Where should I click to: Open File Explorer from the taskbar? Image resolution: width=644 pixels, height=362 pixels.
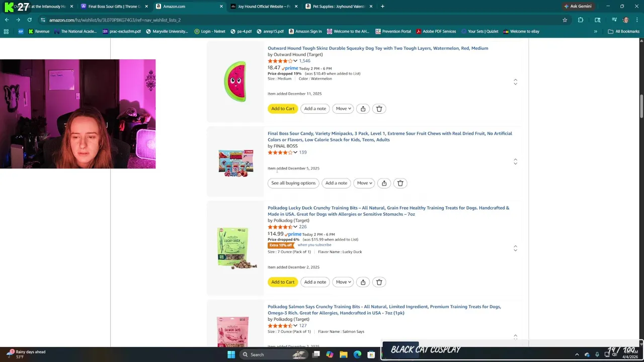pos(344,354)
